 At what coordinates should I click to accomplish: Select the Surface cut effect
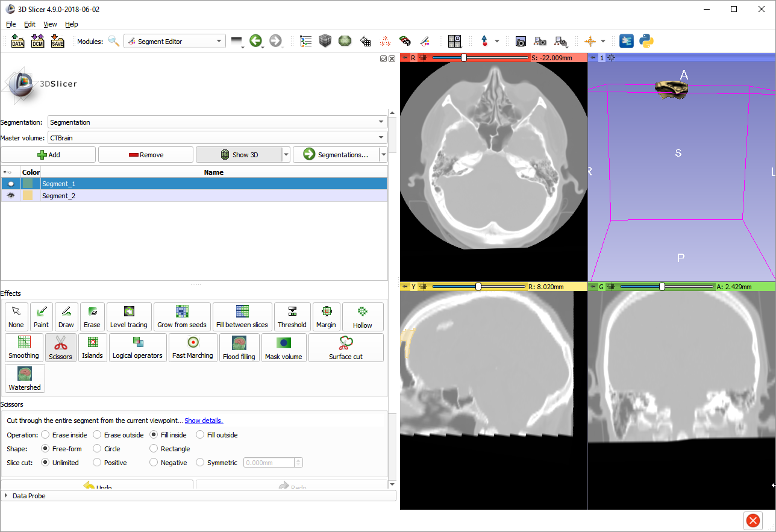click(x=346, y=348)
